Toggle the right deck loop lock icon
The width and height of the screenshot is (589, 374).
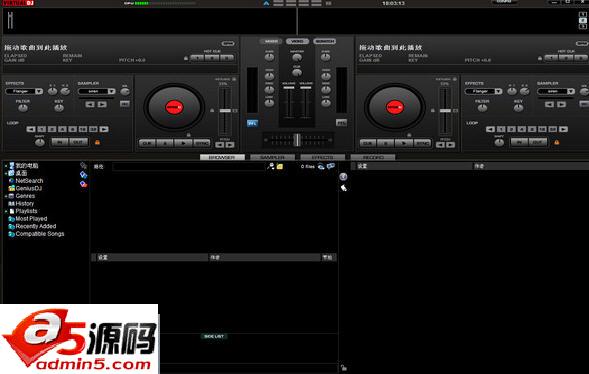(557, 142)
